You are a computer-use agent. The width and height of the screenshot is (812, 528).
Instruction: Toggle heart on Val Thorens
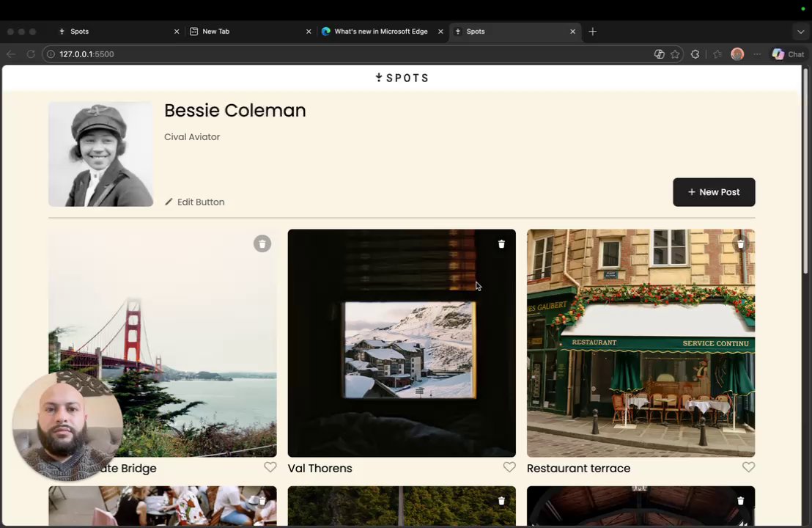[x=509, y=467]
